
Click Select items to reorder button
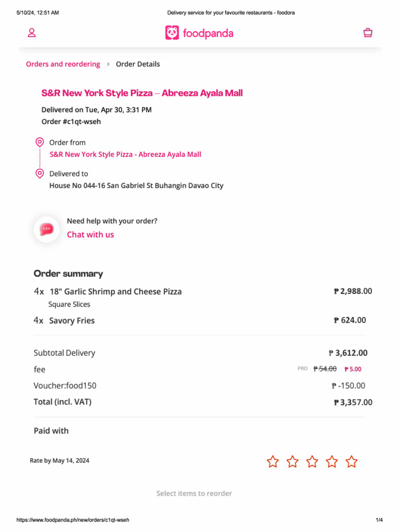pos(194,494)
